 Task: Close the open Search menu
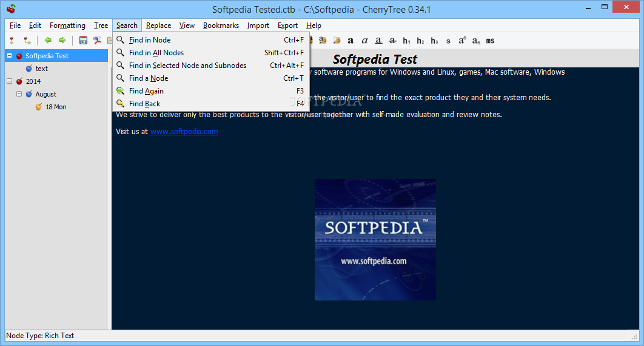tap(127, 25)
